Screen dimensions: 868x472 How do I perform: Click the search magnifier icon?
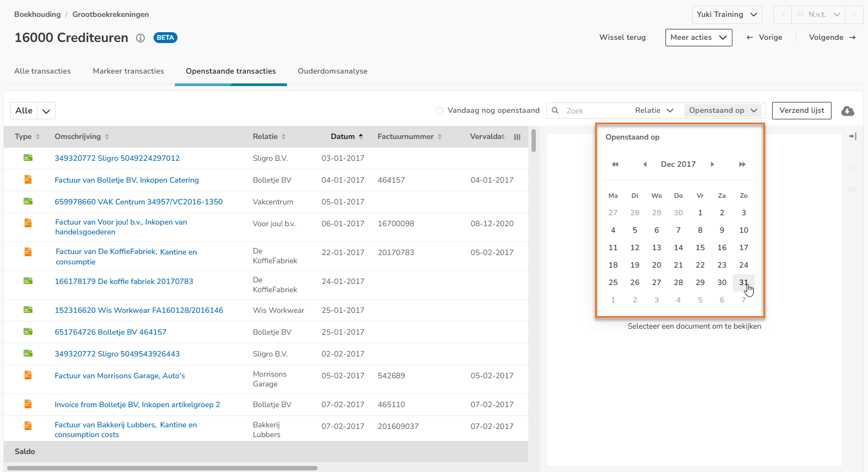(x=555, y=111)
